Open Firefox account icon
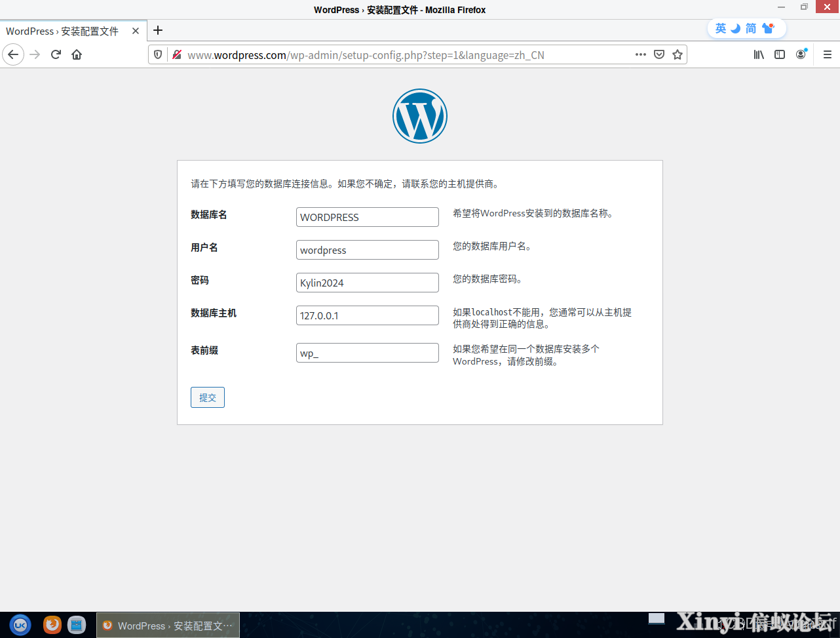Viewport: 840px width, 638px height. tap(801, 54)
